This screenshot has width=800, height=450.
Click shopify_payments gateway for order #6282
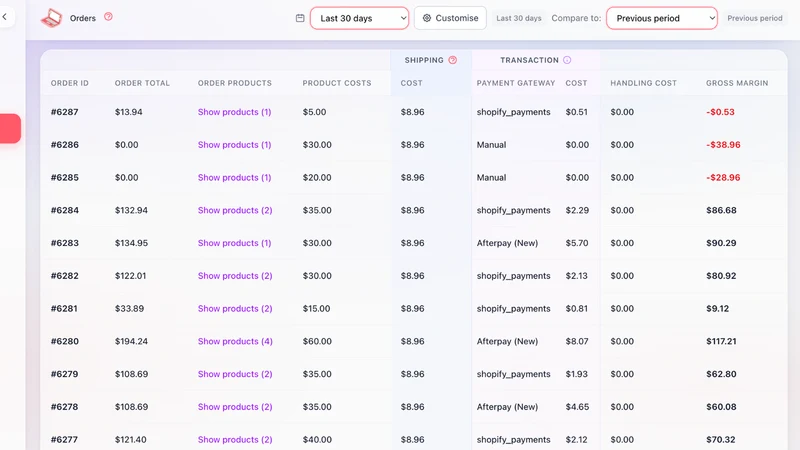click(513, 276)
